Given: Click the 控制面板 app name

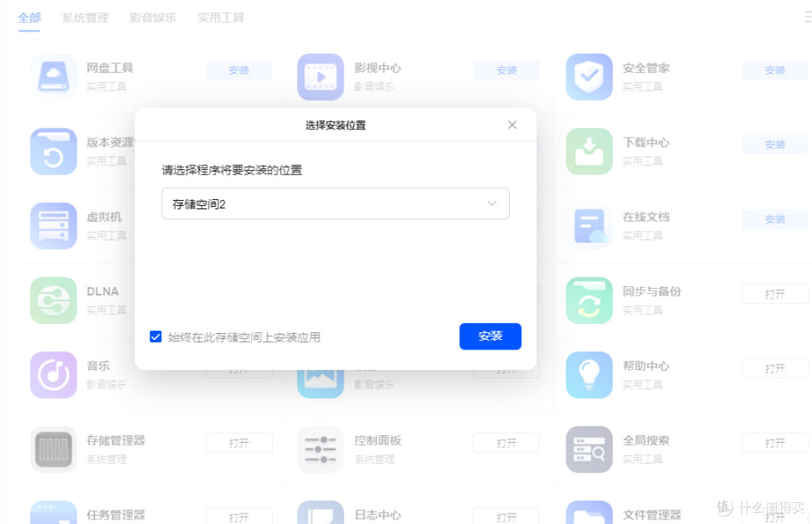Looking at the screenshot, I should click(x=377, y=441).
